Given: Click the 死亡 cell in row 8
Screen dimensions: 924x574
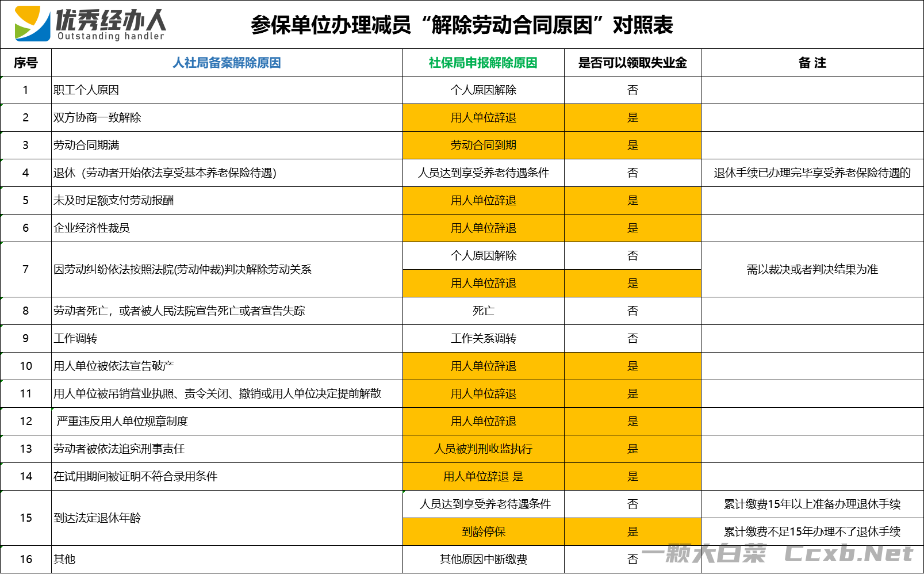Looking at the screenshot, I should coord(483,311).
